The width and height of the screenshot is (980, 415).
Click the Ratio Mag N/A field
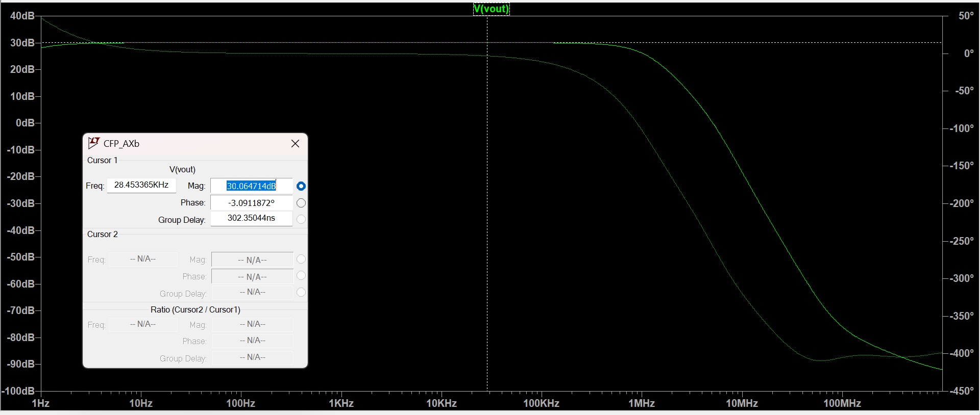pos(252,324)
